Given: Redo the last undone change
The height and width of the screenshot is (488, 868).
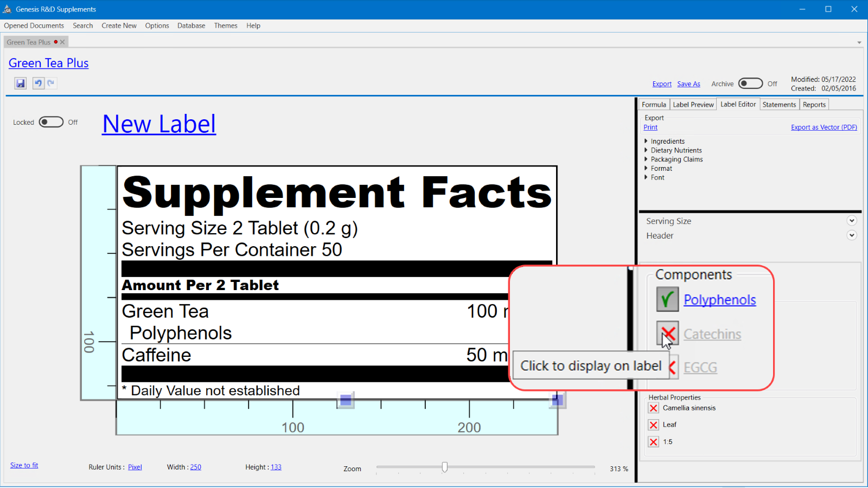Looking at the screenshot, I should pos(51,83).
